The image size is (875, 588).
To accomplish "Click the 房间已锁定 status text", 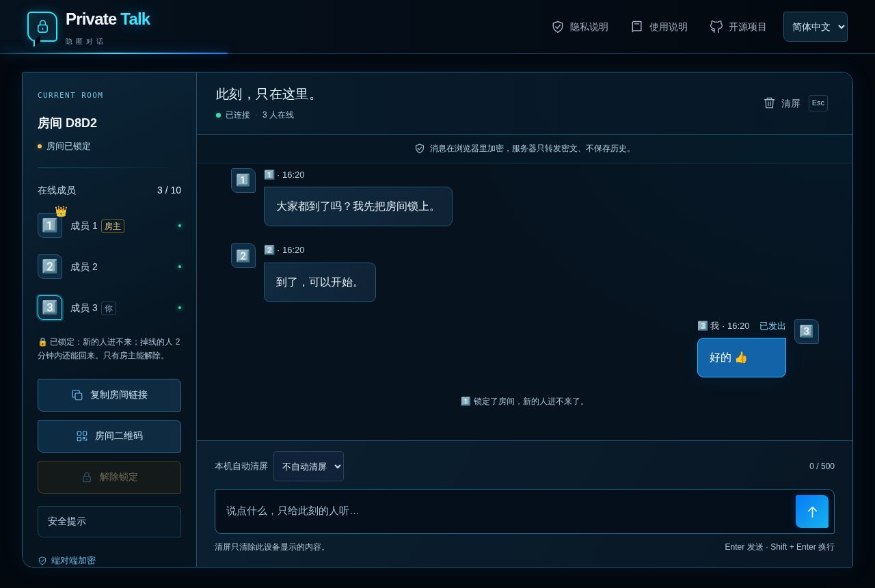I will point(68,146).
